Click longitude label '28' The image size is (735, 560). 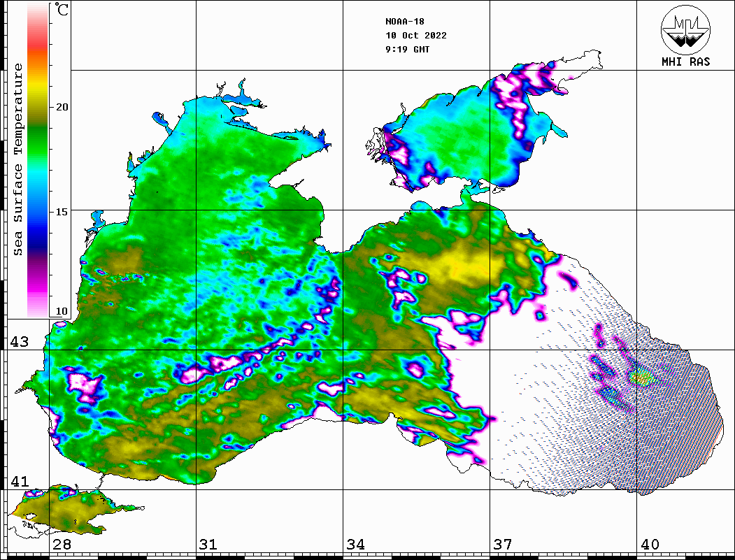pyautogui.click(x=62, y=544)
